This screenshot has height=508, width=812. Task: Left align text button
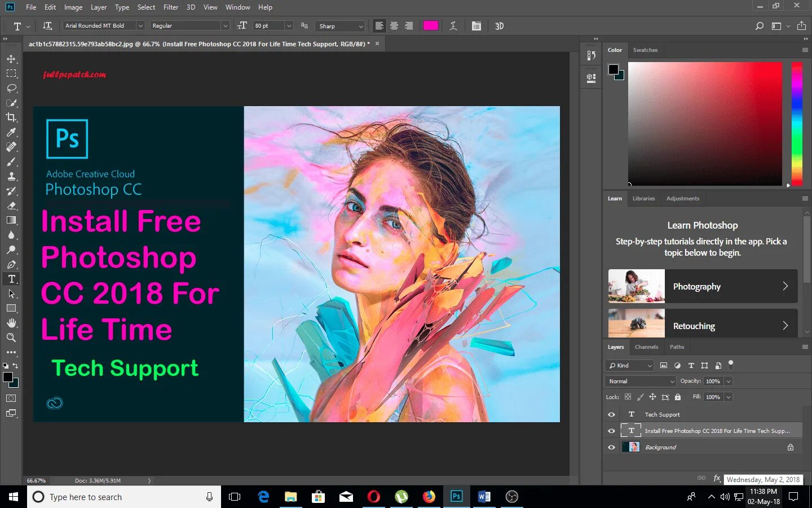pos(379,26)
